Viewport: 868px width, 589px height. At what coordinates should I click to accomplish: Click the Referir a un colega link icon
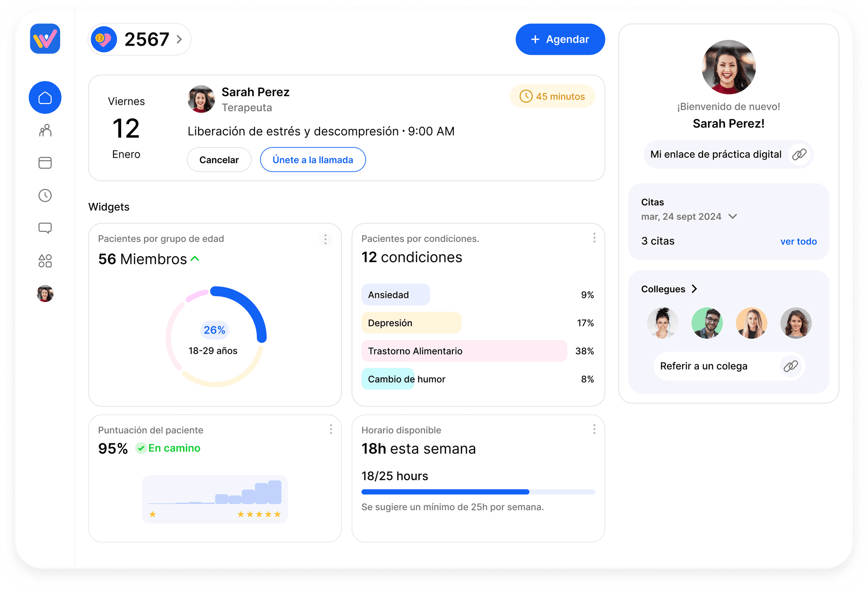pyautogui.click(x=791, y=366)
